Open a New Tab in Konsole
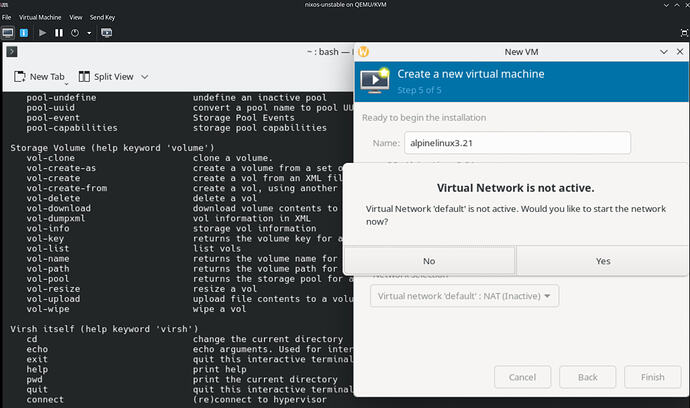This screenshot has width=690, height=408. (40, 77)
